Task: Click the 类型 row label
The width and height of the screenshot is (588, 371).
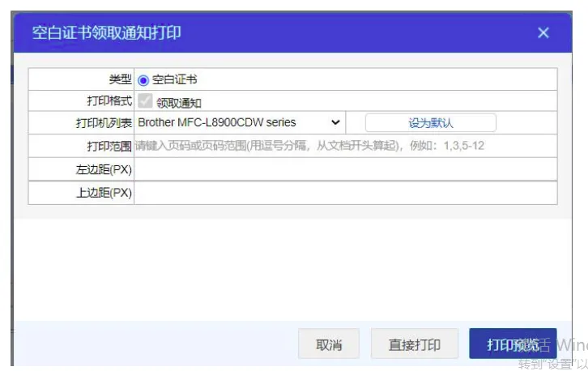Action: (120, 79)
